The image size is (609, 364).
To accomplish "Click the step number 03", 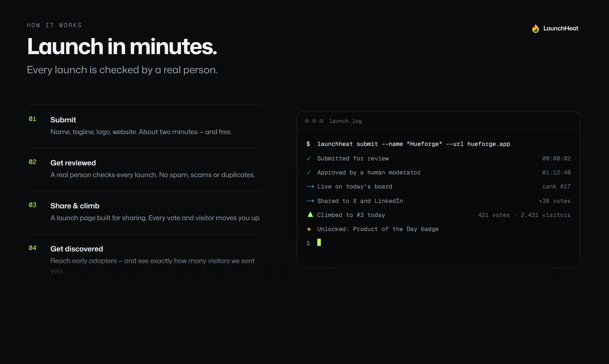I will coord(32,205).
